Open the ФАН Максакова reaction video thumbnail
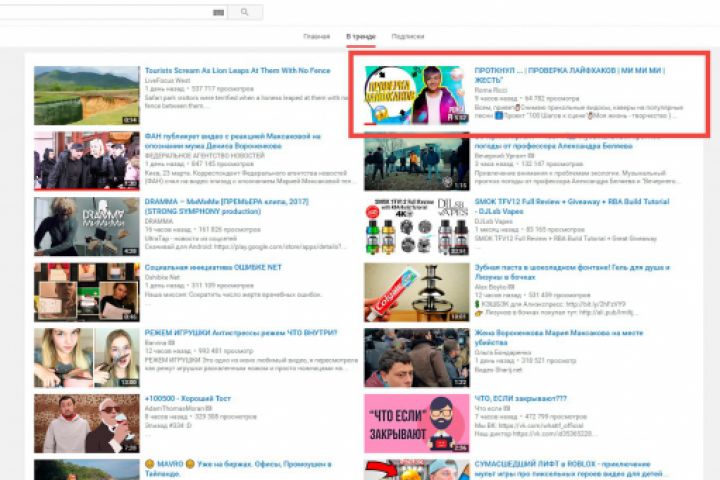 click(x=87, y=161)
